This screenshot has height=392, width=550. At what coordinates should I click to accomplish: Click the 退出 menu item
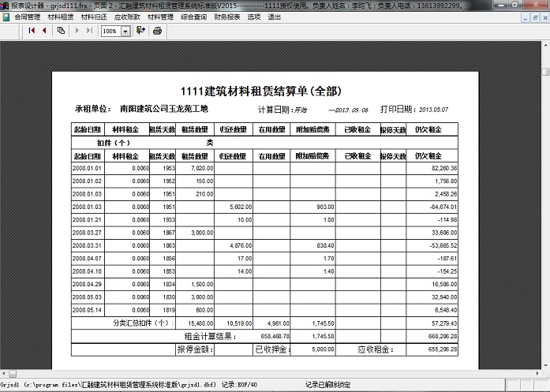coord(275,17)
